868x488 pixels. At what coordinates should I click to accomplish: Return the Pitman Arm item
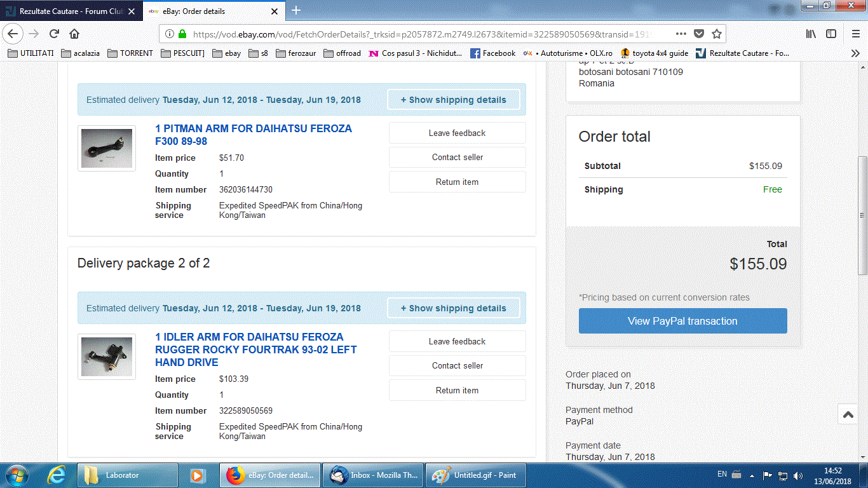click(458, 182)
